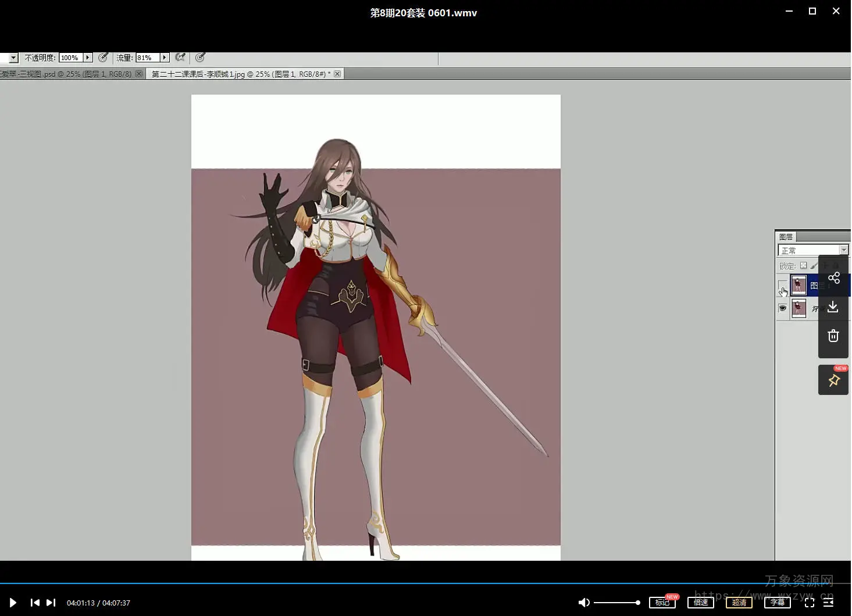Skip to the next video
852x616 pixels.
click(x=51, y=603)
